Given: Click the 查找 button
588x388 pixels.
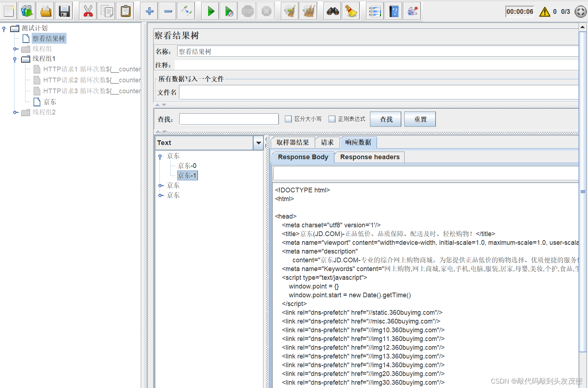Looking at the screenshot, I should (386, 119).
